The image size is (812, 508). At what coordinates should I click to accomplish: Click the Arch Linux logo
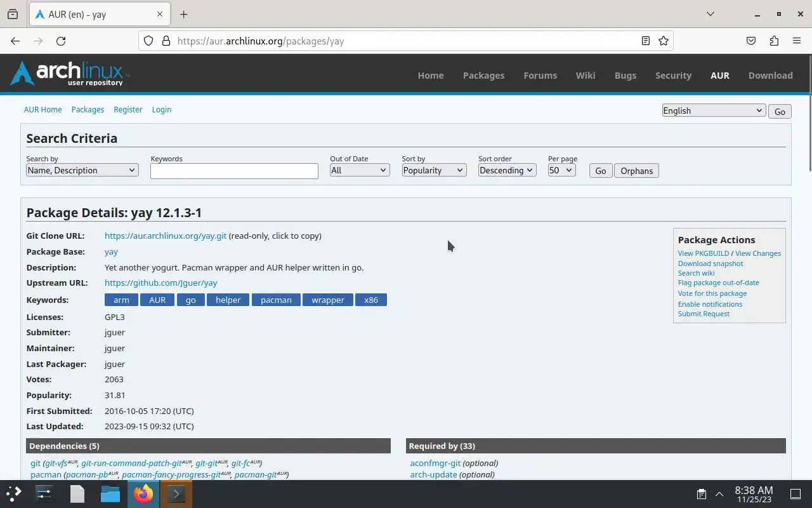[x=69, y=74]
